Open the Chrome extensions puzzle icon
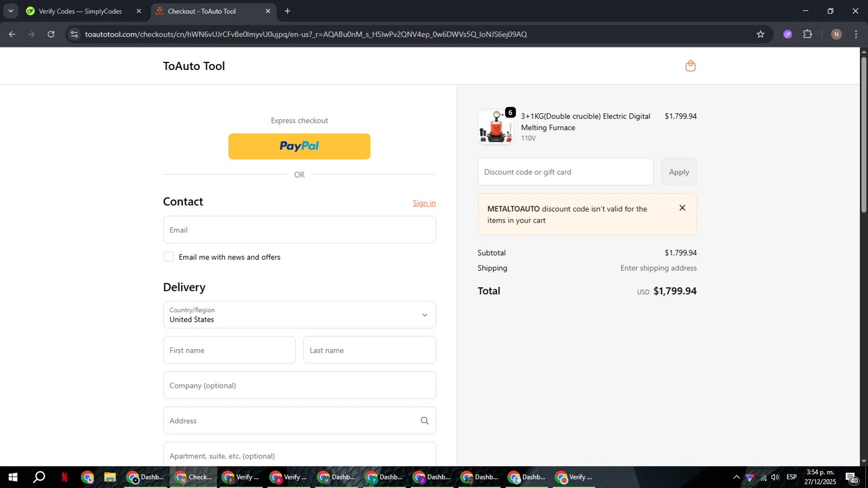The image size is (868, 488). click(808, 34)
